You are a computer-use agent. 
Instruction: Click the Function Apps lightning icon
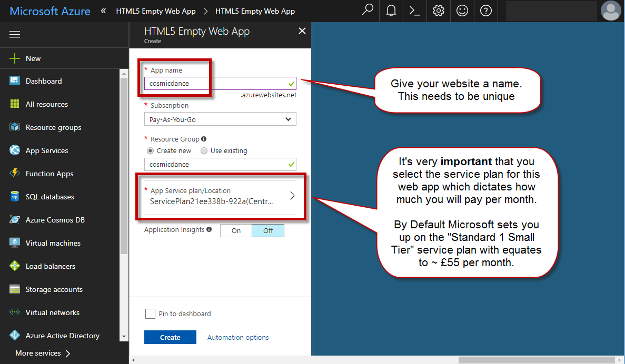pos(15,173)
